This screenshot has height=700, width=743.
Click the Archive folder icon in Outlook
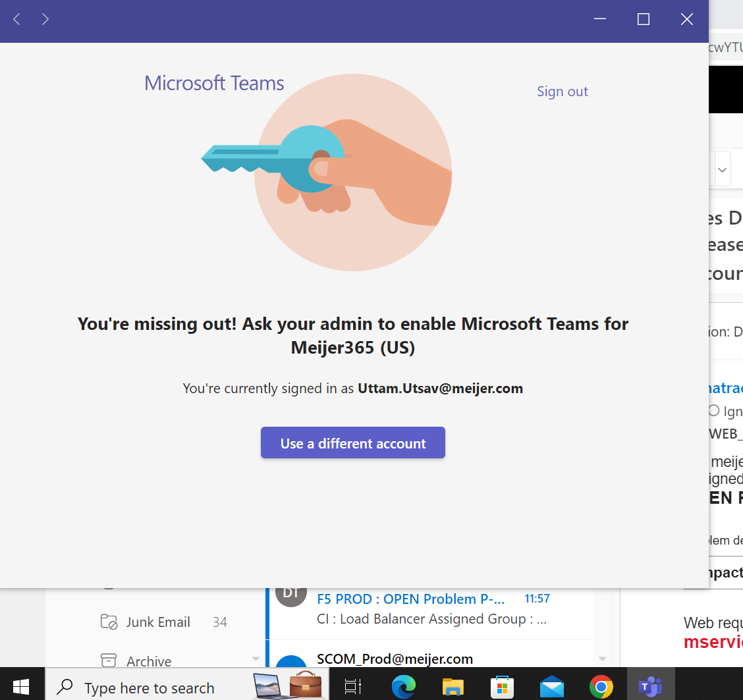[x=109, y=660]
